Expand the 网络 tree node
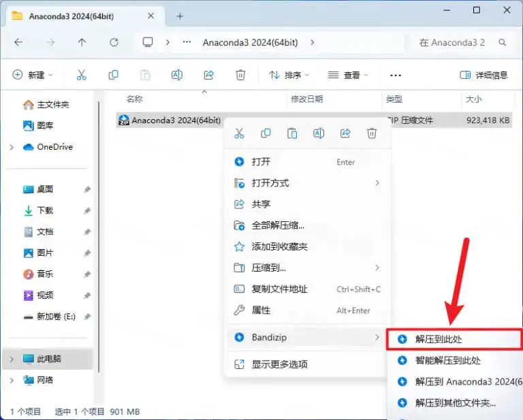The image size is (523, 420). pyautogui.click(x=12, y=381)
